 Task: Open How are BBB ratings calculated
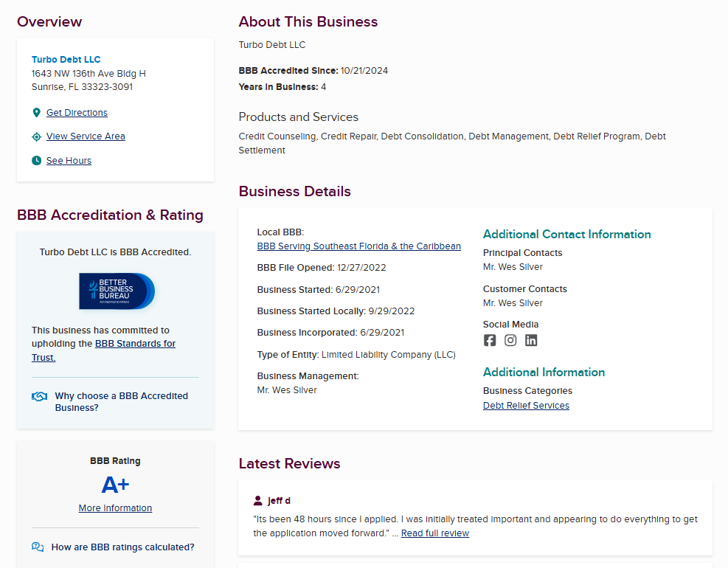[x=122, y=547]
